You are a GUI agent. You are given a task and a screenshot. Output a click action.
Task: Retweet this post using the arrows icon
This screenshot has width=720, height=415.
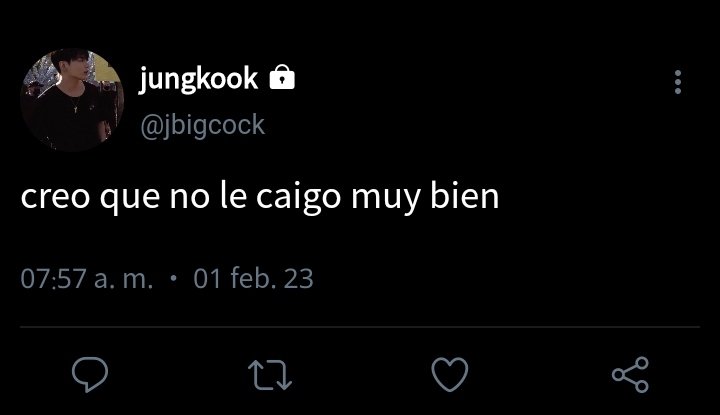pyautogui.click(x=270, y=375)
